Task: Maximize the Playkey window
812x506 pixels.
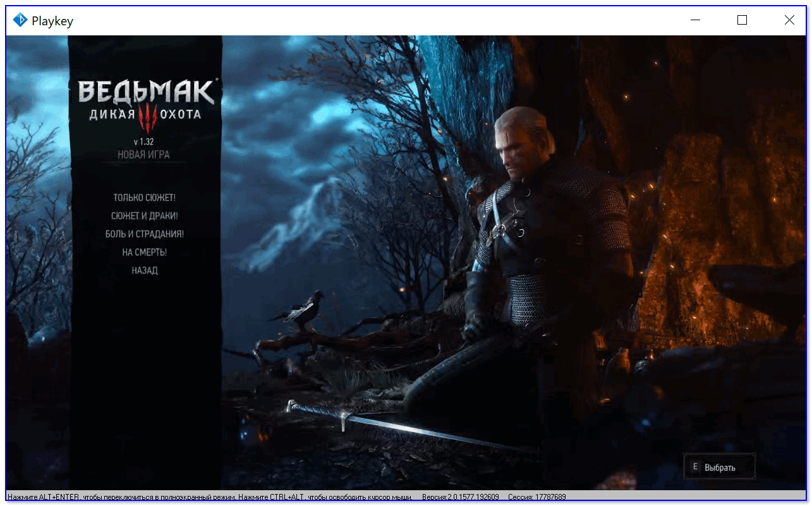Action: click(742, 20)
